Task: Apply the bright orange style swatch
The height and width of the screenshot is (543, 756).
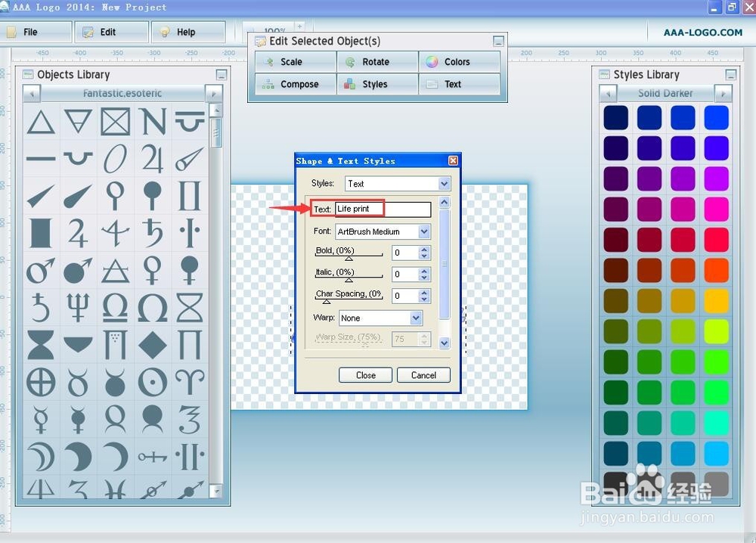Action: 716,271
